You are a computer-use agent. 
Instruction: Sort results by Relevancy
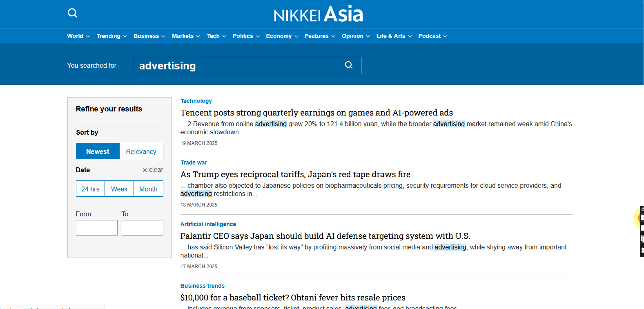[x=141, y=151]
